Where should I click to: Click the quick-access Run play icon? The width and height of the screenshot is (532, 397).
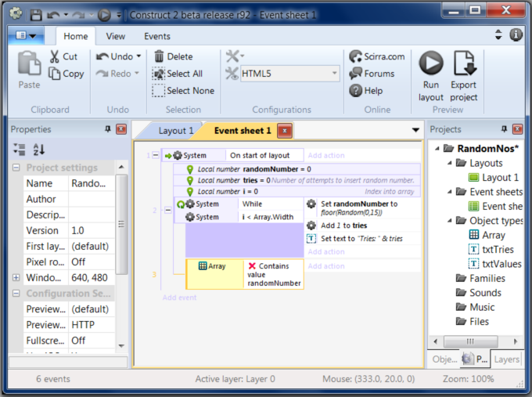[104, 15]
